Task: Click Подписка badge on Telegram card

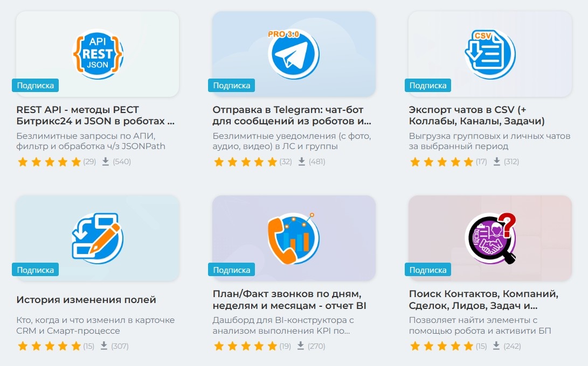Action: coord(231,86)
